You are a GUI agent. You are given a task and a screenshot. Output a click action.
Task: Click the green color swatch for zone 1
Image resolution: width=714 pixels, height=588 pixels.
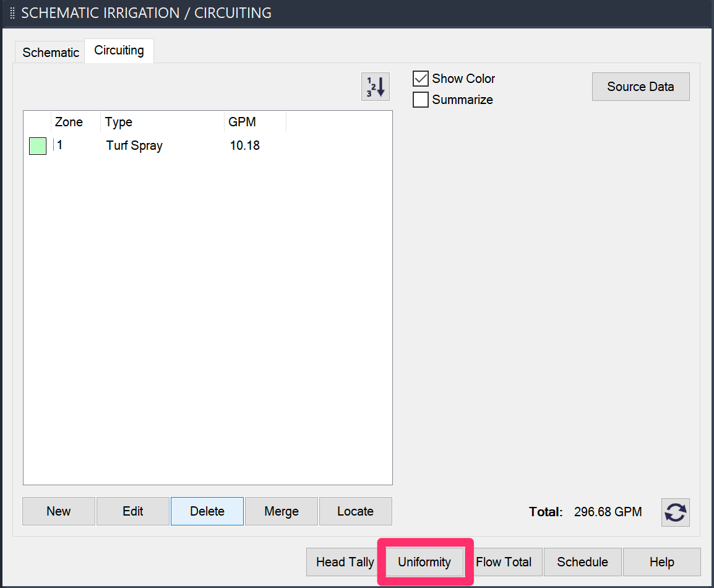[38, 146]
